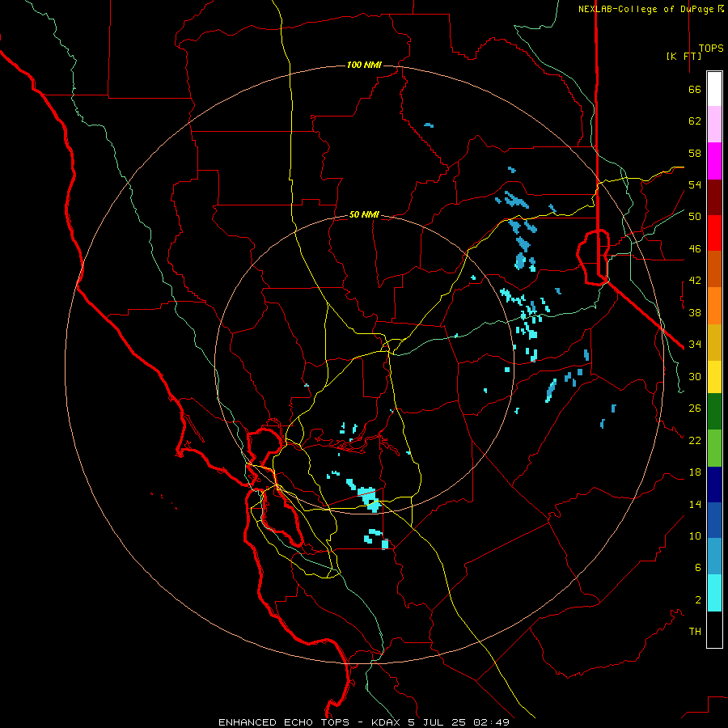Image resolution: width=728 pixels, height=728 pixels.
Task: Click the legend value "6"
Action: tap(697, 568)
